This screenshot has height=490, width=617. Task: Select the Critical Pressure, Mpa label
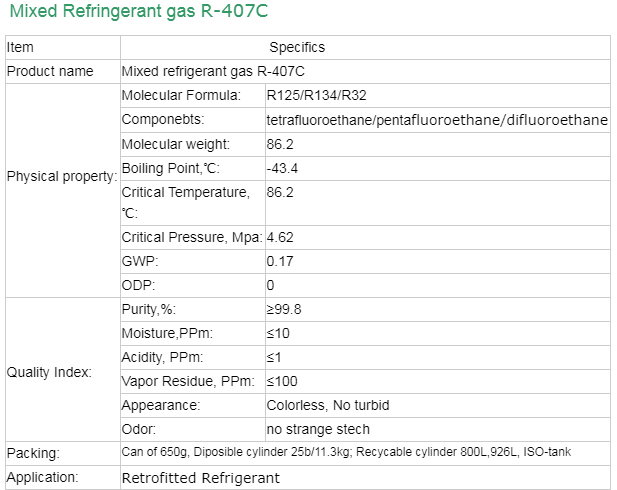coord(192,238)
